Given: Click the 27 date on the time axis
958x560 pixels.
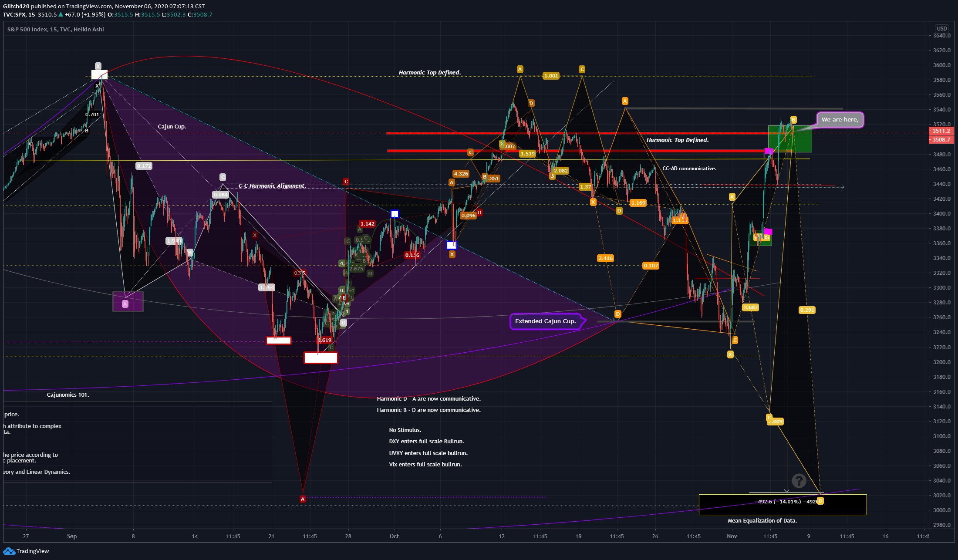Looking at the screenshot, I should 26,536.
